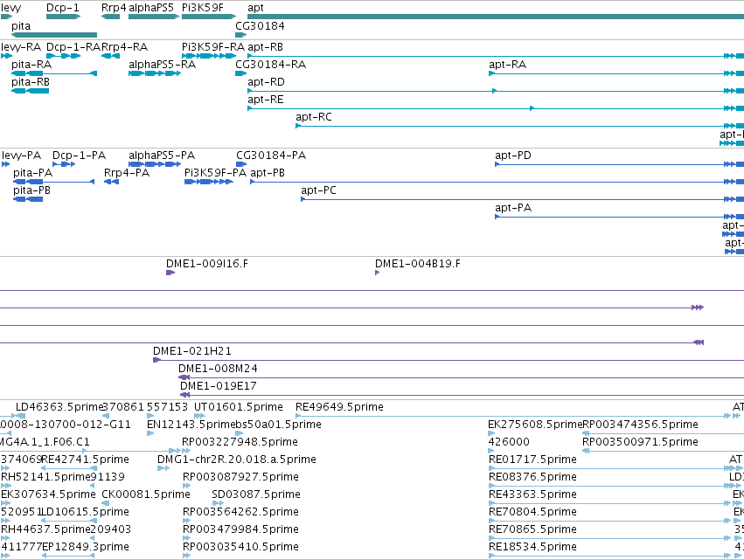Select alphaPS5-PA protein label
The image size is (744, 560).
click(x=162, y=156)
